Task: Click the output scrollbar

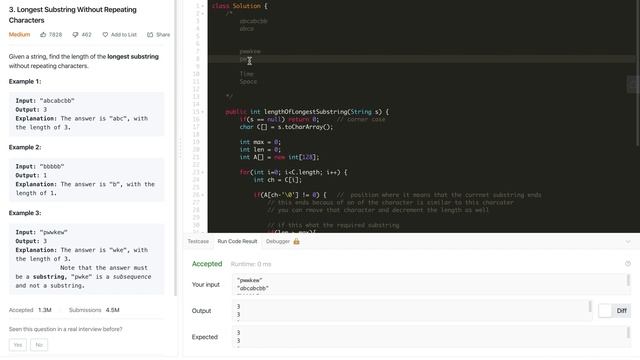Action: 590,306
